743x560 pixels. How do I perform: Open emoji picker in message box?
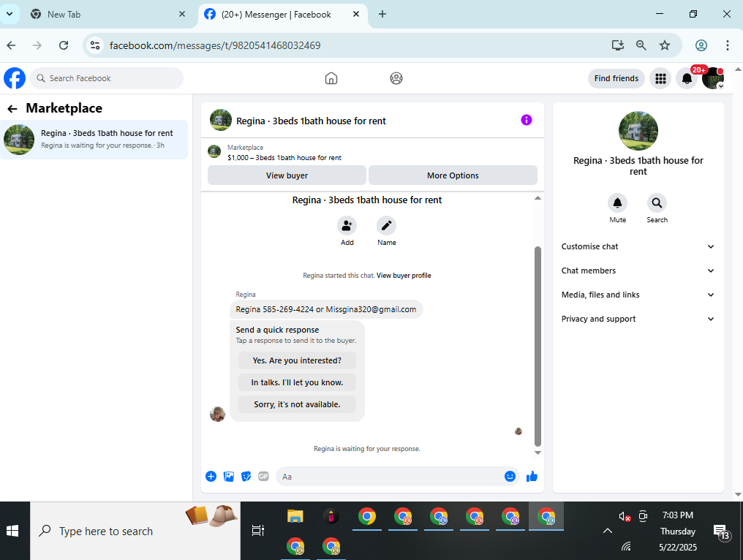click(x=510, y=476)
